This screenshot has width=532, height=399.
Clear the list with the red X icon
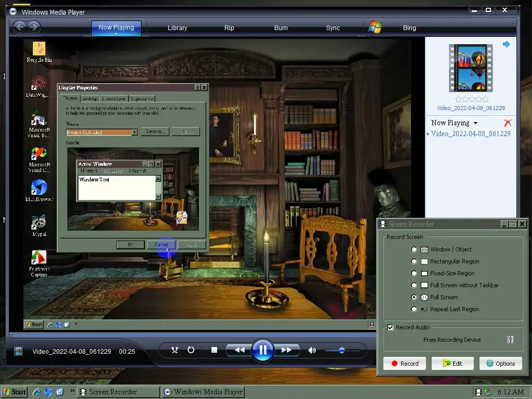(508, 123)
